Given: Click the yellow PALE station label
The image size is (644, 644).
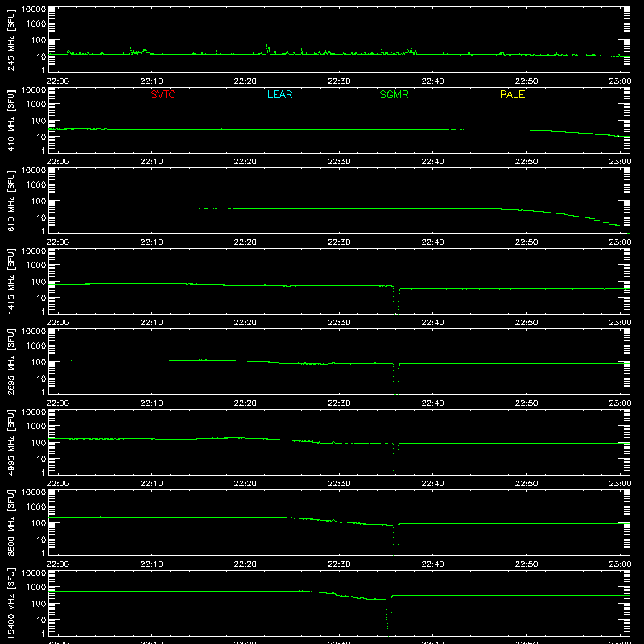Looking at the screenshot, I should (512, 94).
